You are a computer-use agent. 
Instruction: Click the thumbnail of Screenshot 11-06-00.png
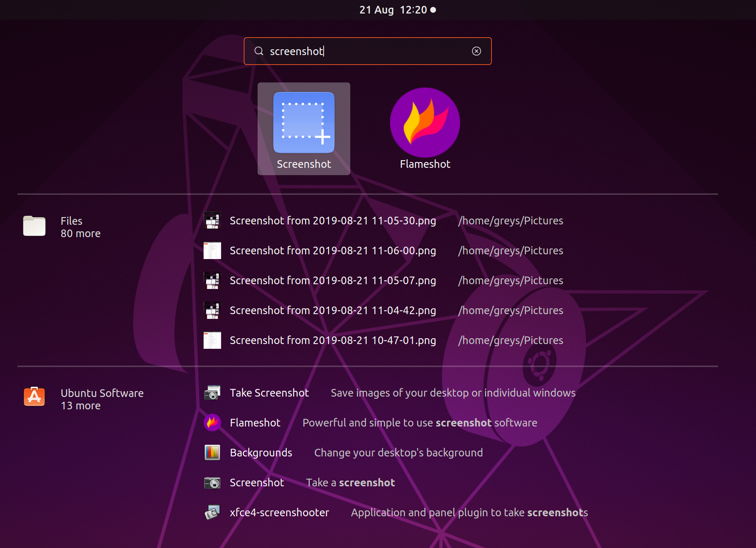(212, 250)
